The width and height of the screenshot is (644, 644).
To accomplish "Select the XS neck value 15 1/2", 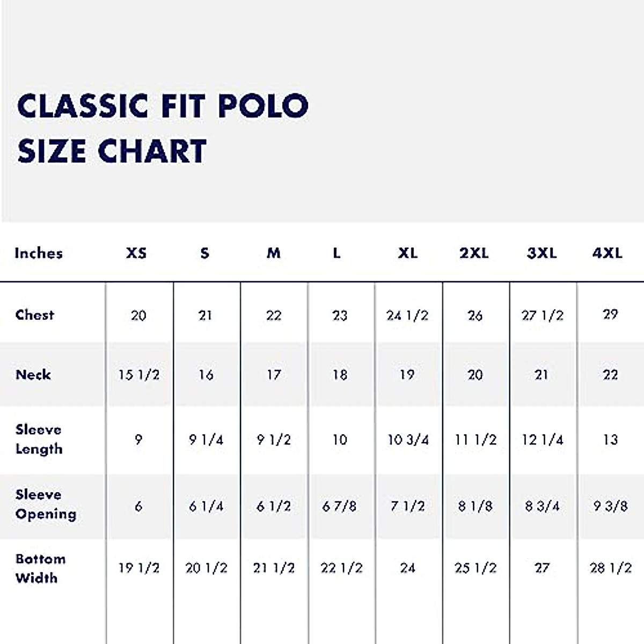I will click(139, 375).
